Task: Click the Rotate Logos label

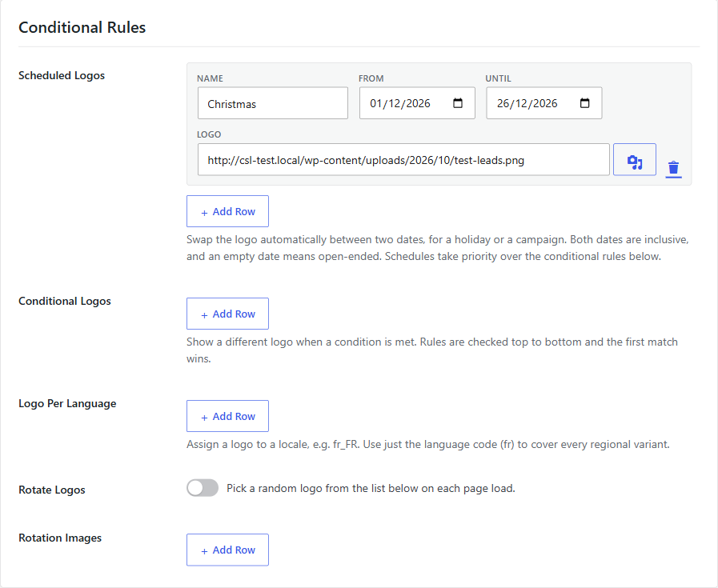Action: click(x=52, y=490)
